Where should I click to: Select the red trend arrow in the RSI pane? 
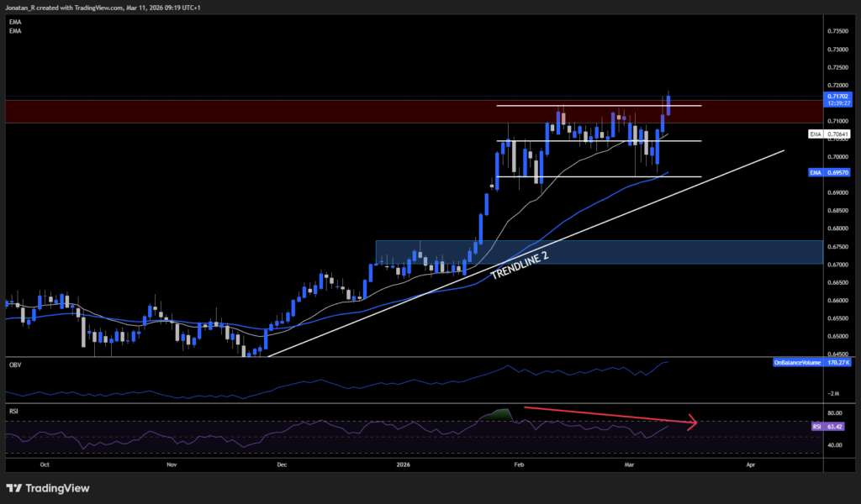(x=610, y=416)
